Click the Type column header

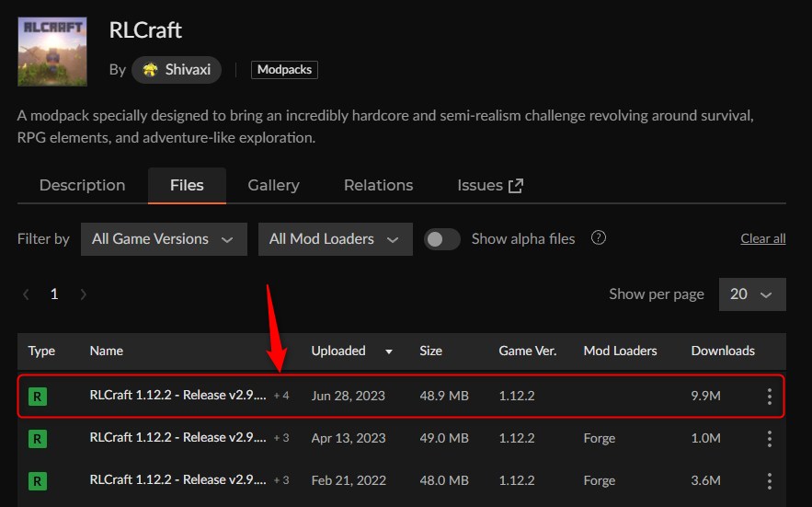coord(41,351)
